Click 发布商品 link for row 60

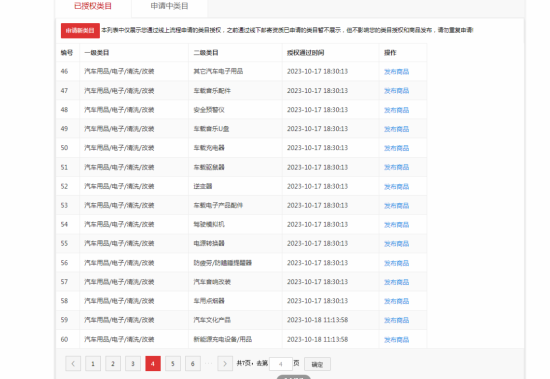coord(396,340)
